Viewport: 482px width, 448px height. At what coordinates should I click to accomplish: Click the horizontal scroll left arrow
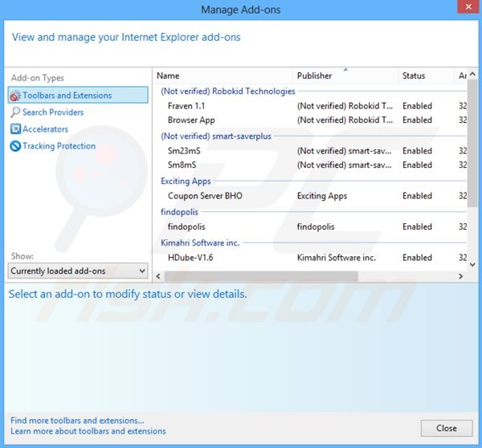coord(158,276)
